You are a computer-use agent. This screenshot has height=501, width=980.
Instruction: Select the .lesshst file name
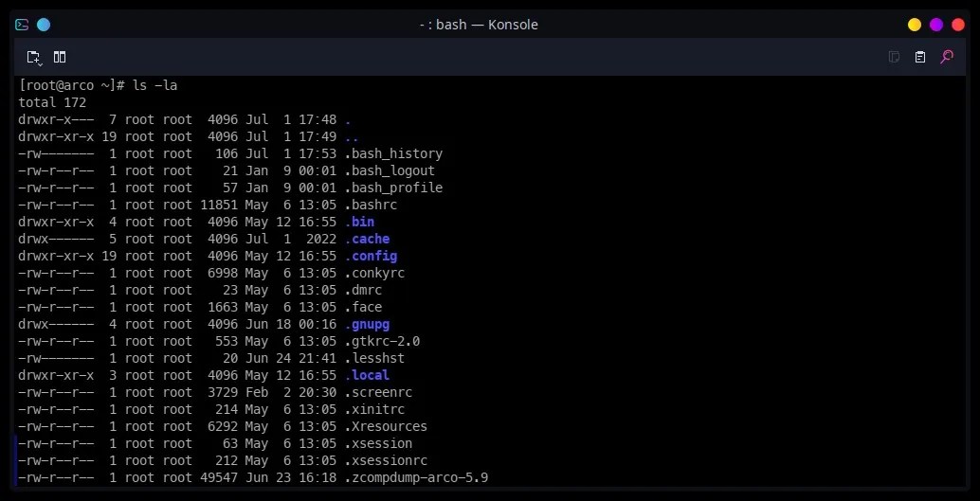(x=374, y=359)
